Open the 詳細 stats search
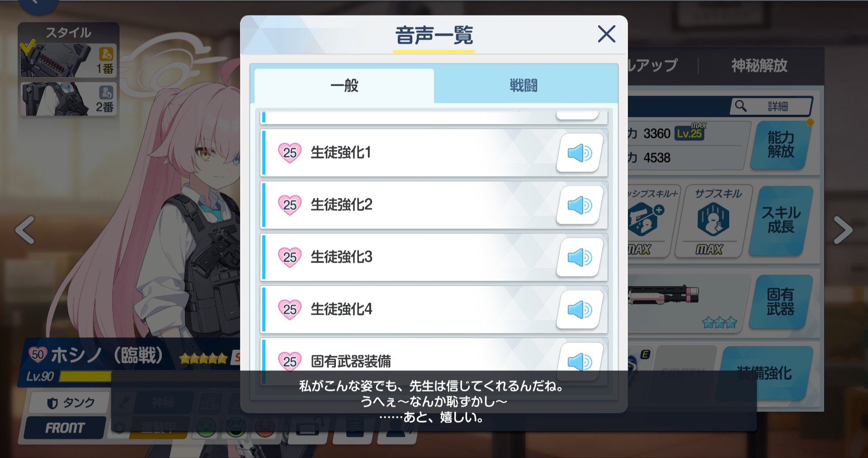This screenshot has height=458, width=868. pos(771,106)
